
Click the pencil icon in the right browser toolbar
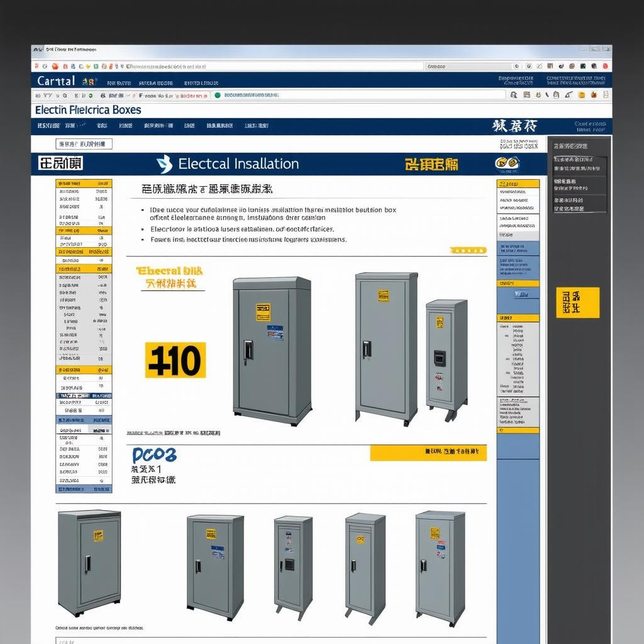[x=569, y=95]
